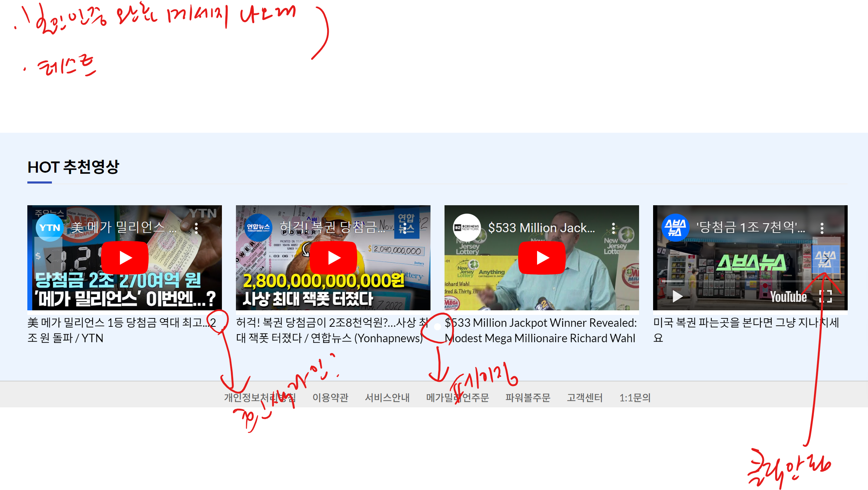
Task: Enter fullscreen on the 스브스뉴스 video
Action: coord(825,296)
